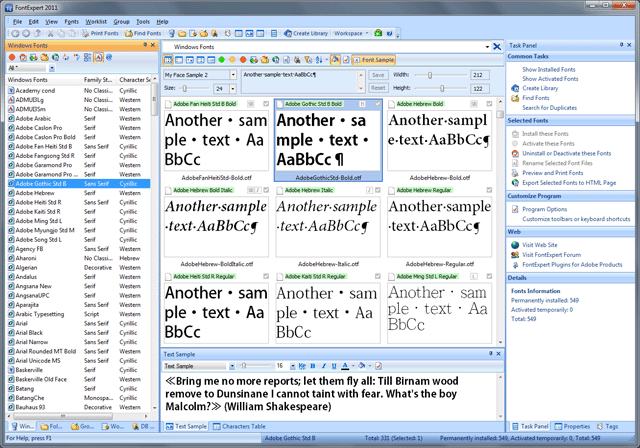640x448 pixels.
Task: Click the filter funnel icon in view toolbar
Action: pyautogui.click(x=309, y=60)
